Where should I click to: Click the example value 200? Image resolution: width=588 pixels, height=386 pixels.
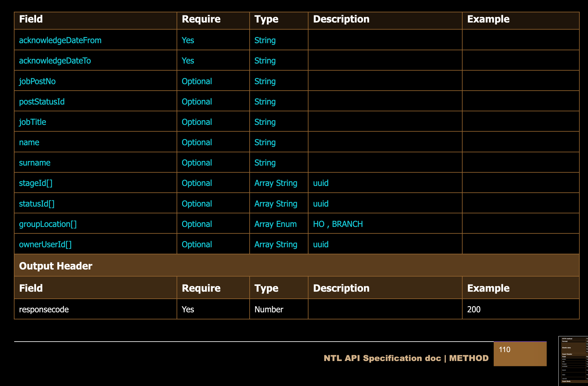coord(474,309)
